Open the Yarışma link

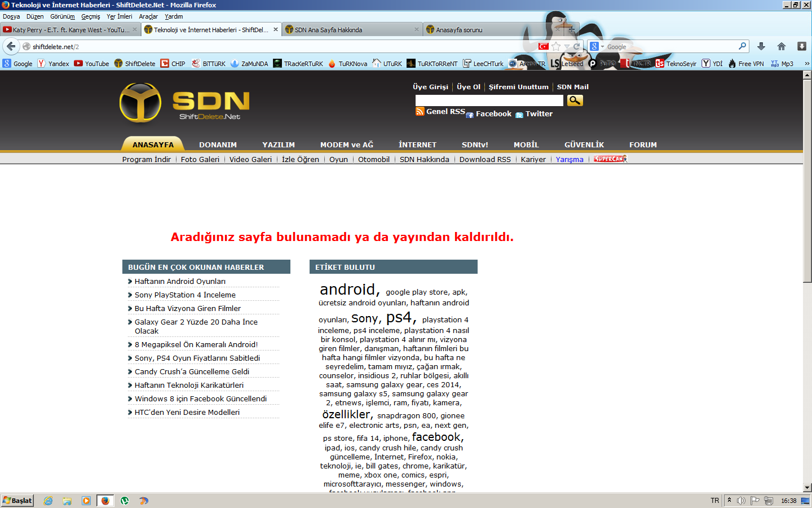[x=570, y=160]
